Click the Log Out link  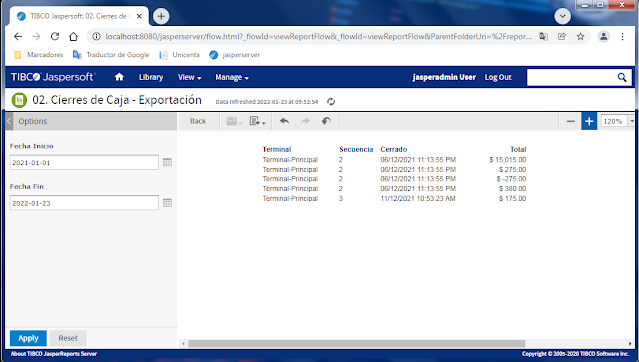click(x=498, y=77)
